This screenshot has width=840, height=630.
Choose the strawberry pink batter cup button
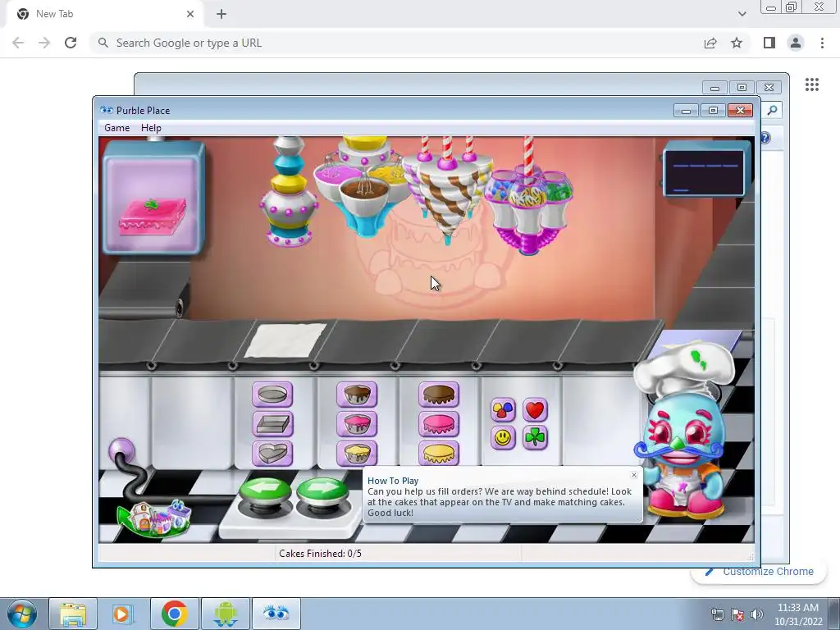pyautogui.click(x=357, y=424)
